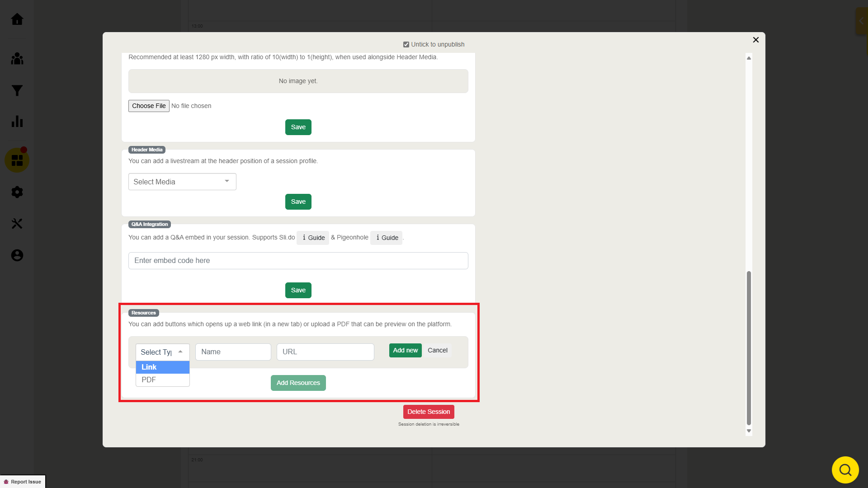
Task: Open the user profile icon
Action: tap(17, 255)
